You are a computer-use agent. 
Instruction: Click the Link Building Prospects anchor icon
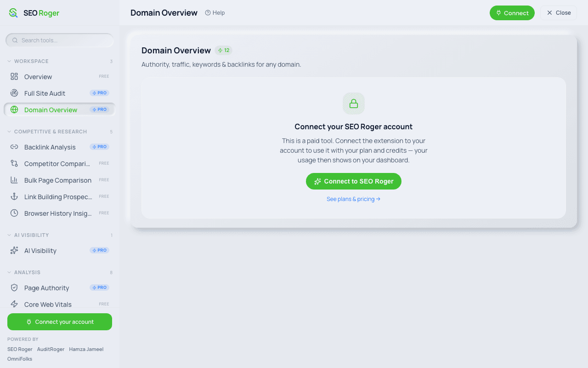[x=14, y=196]
